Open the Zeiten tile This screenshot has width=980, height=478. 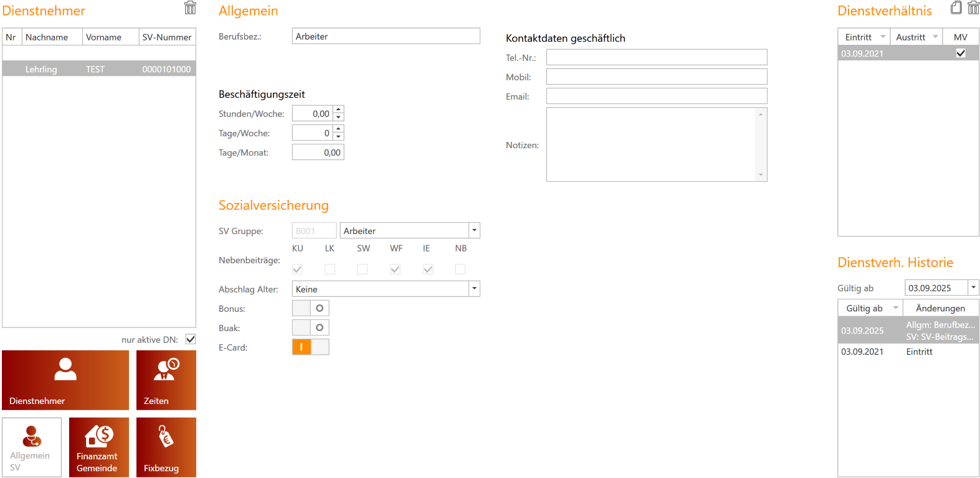[x=166, y=380]
